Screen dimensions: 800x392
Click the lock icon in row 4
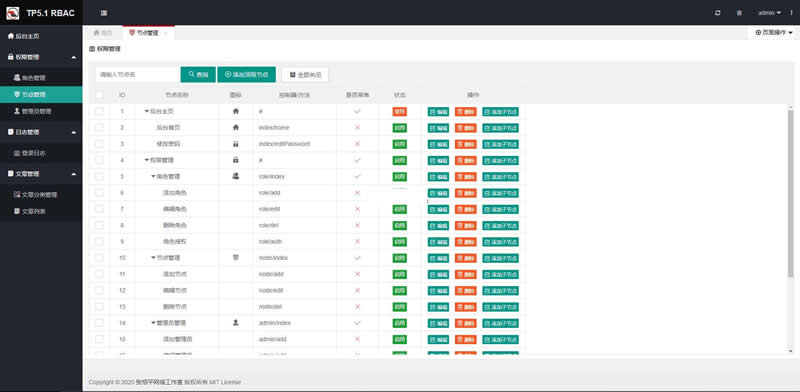tap(235, 160)
